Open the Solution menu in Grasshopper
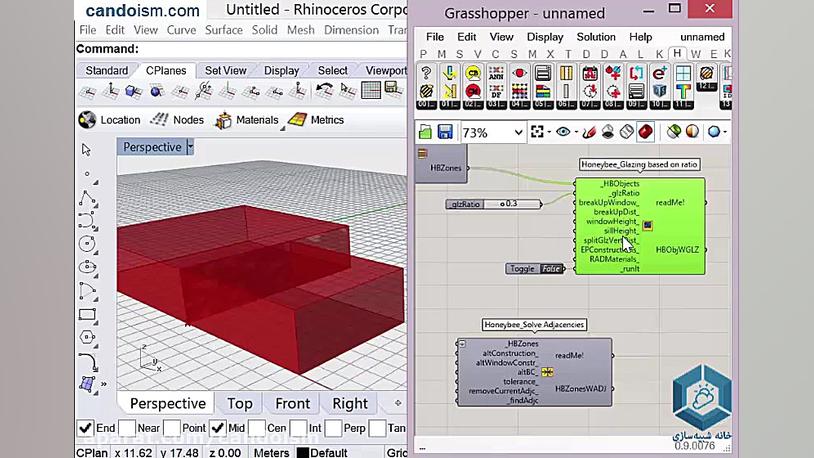 coord(595,37)
